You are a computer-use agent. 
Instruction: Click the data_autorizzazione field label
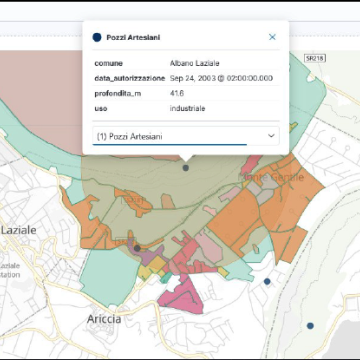130,78
